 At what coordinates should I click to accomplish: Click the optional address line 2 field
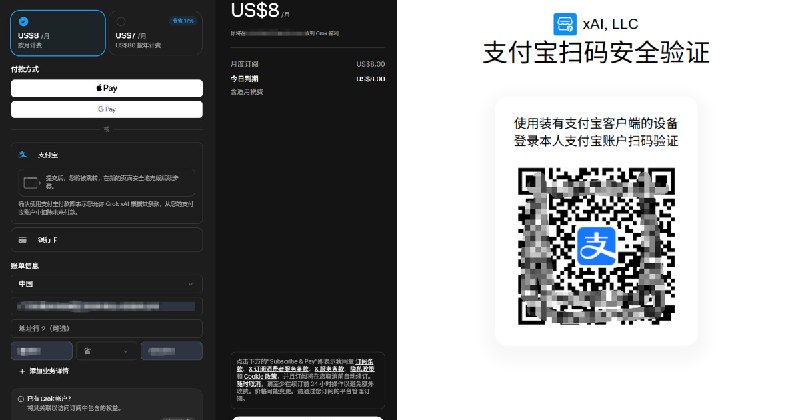(107, 328)
